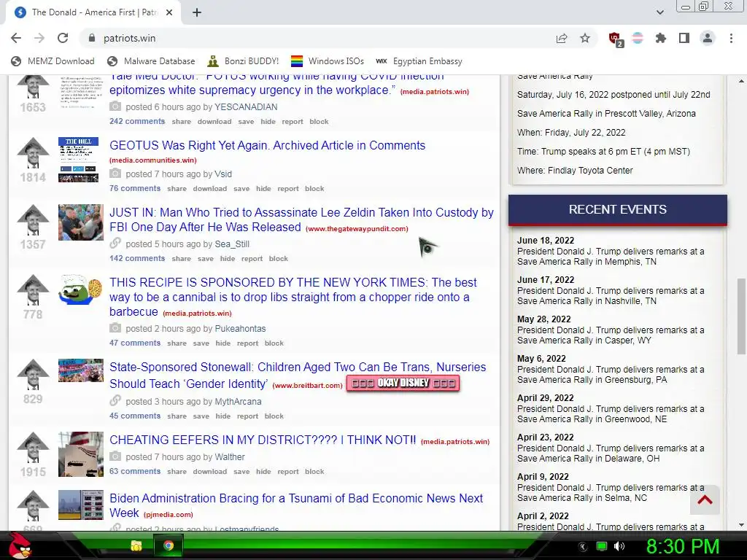Click the pink and blue striped extension icon
747x560 pixels.
(x=637, y=38)
